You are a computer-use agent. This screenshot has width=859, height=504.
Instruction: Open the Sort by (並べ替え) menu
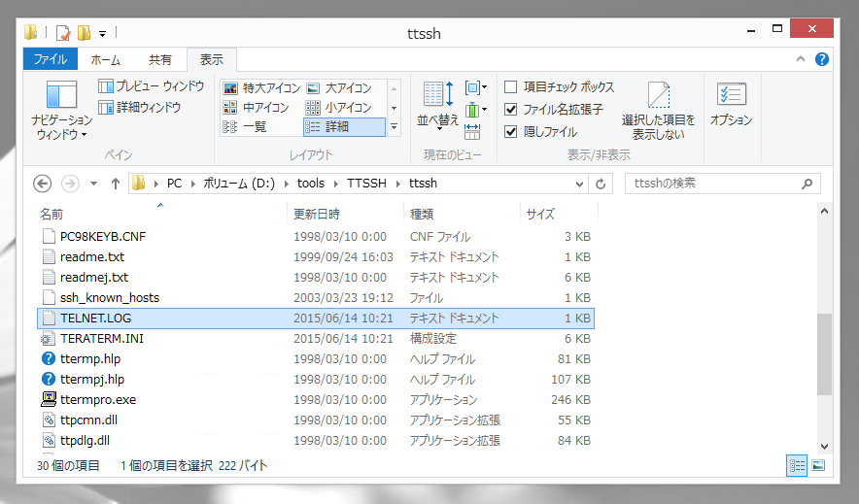437,106
